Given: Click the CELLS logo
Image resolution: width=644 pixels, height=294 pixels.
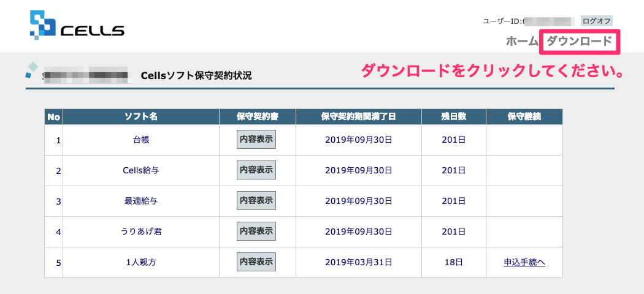Looking at the screenshot, I should point(77,24).
